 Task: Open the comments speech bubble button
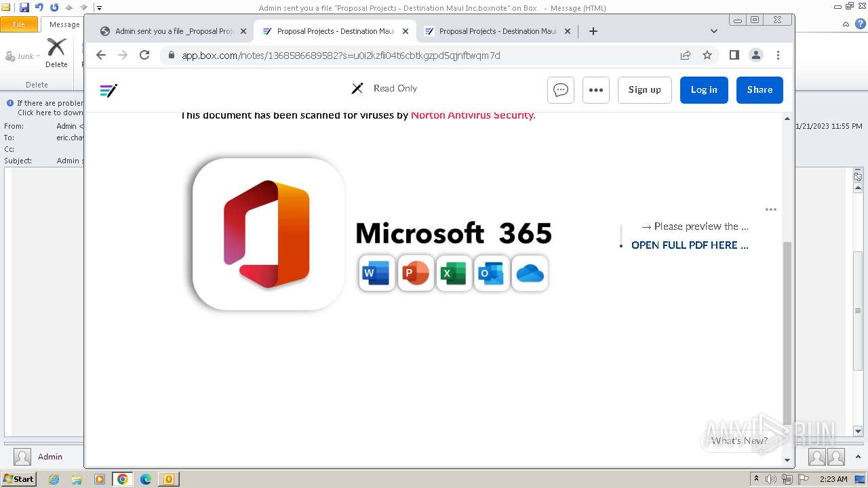point(561,89)
